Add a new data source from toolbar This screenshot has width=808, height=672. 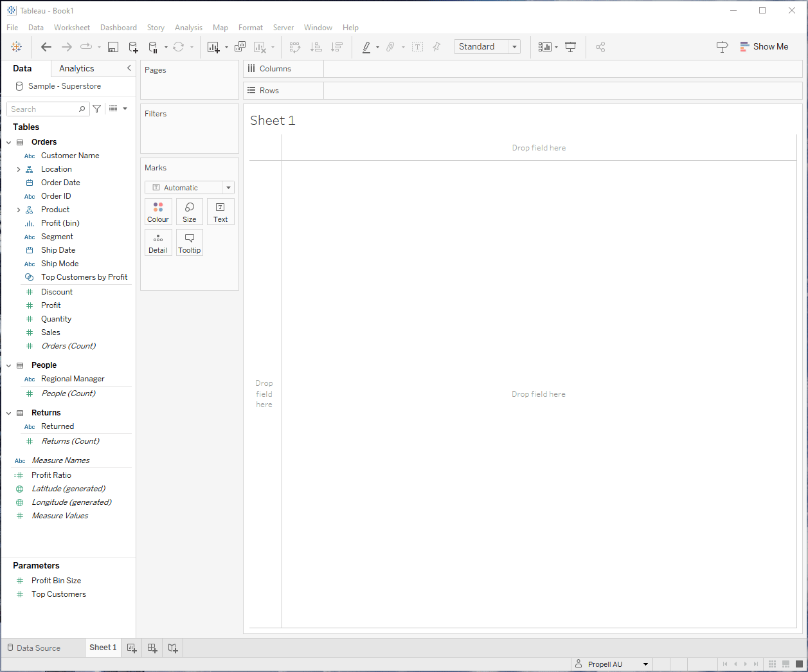click(x=133, y=47)
